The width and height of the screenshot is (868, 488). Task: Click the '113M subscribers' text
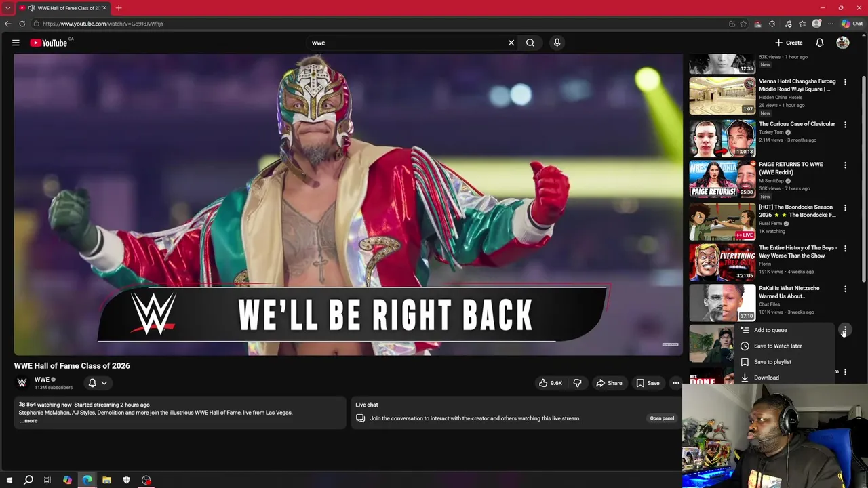(x=54, y=388)
